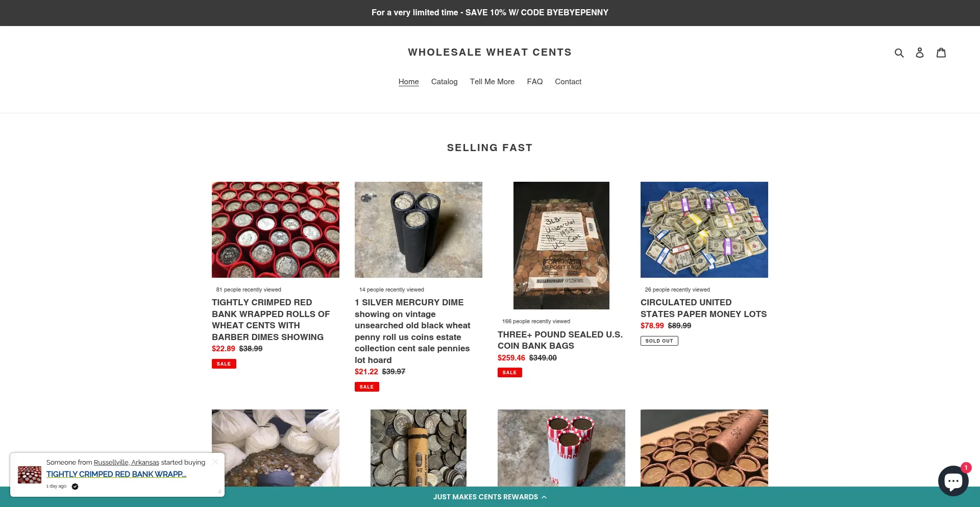Open the red bank wrapped rolls product image
Screen dimensions: 980x507
pos(276,230)
